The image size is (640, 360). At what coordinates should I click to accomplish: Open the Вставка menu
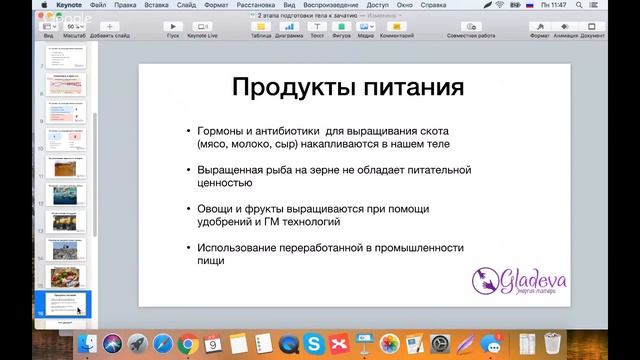pyautogui.click(x=156, y=5)
